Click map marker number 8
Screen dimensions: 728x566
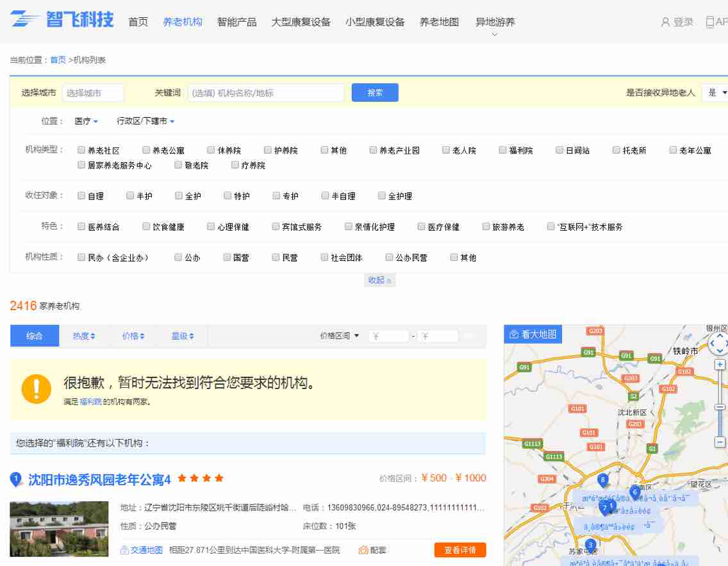click(x=602, y=479)
